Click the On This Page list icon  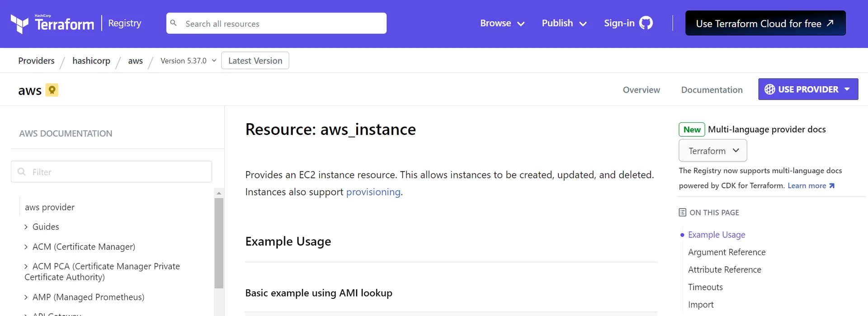point(683,212)
